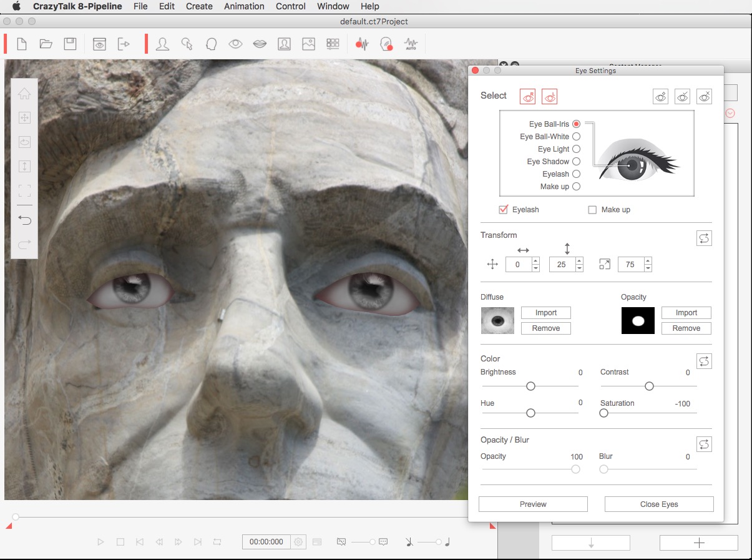Decrease the vertical offset value of 25
This screenshot has height=560, width=752.
tap(579, 268)
